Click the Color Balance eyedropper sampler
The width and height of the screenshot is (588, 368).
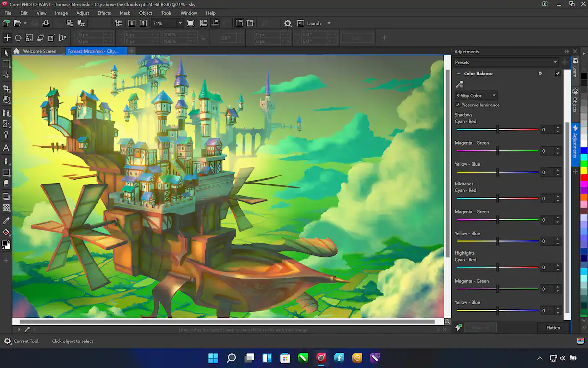459,85
